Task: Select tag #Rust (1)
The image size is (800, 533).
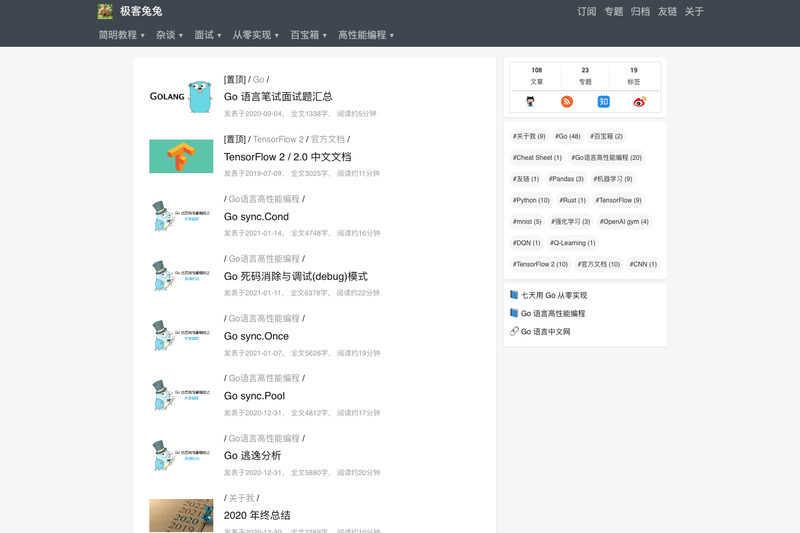Action: point(572,200)
